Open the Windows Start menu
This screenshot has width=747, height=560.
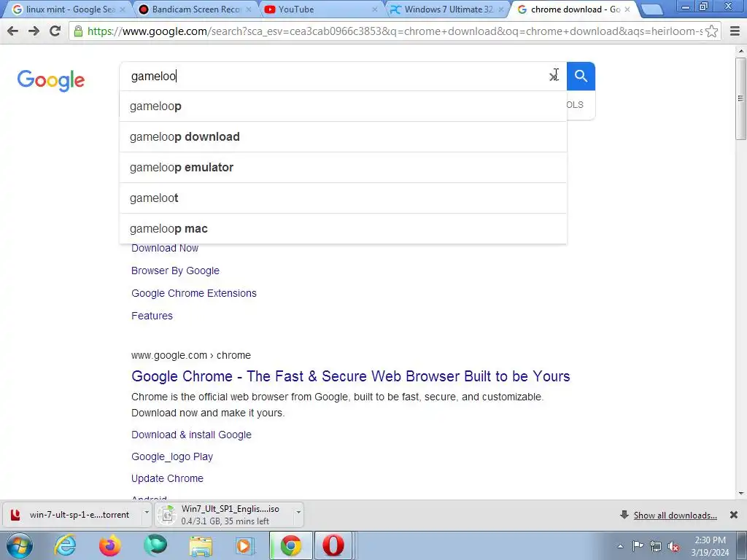coord(20,545)
